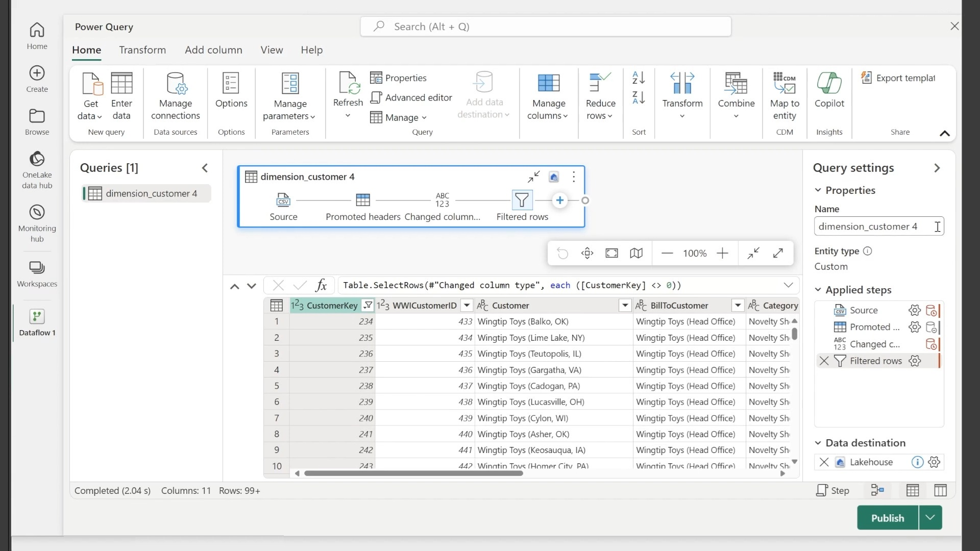Screen dimensions: 980x551
Task: Expand the diagram pane to full screen
Action: coord(778,253)
